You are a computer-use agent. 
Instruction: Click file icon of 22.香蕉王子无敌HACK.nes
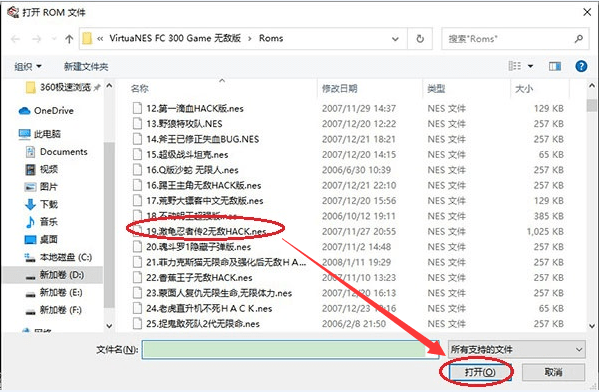point(137,278)
